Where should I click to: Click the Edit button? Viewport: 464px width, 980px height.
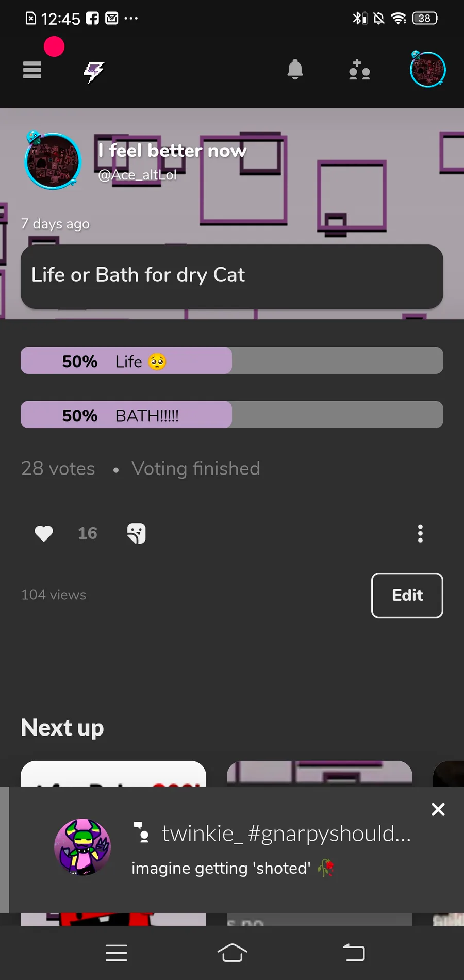(407, 595)
